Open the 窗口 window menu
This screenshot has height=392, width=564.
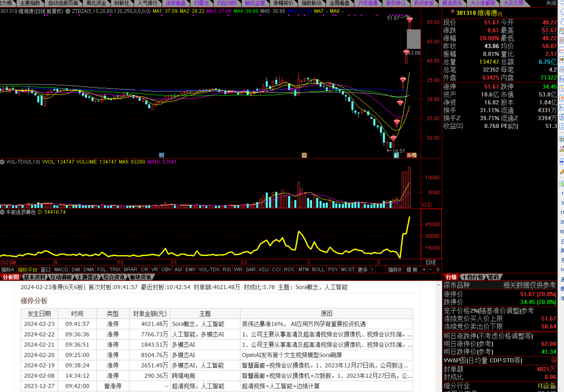[46, 269]
